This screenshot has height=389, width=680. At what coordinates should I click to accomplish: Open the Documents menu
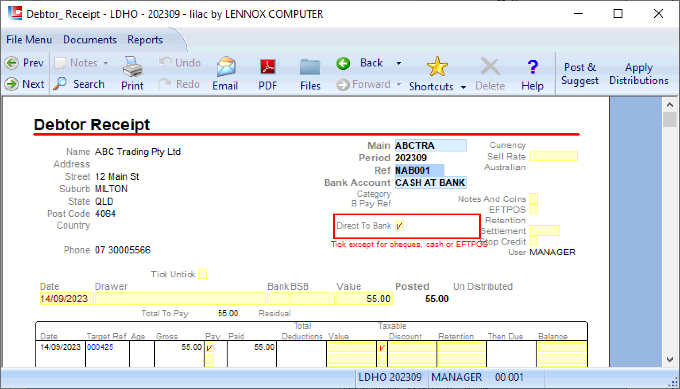(90, 39)
